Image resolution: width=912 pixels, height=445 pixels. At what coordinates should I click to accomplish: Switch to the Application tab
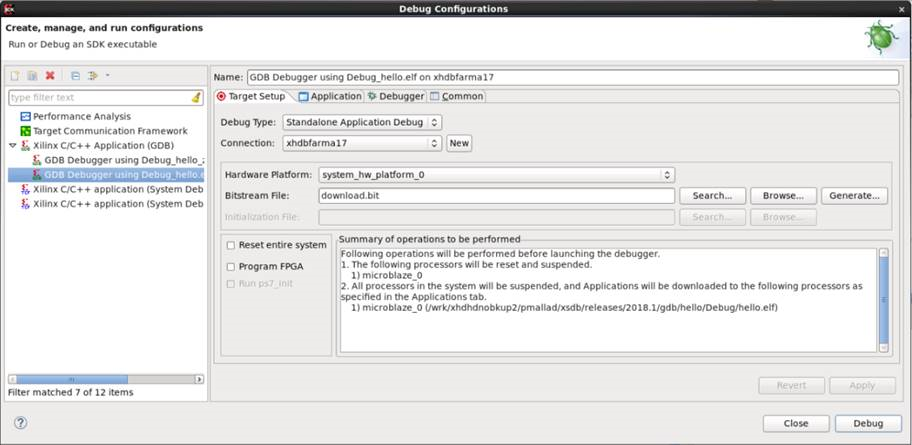click(330, 97)
